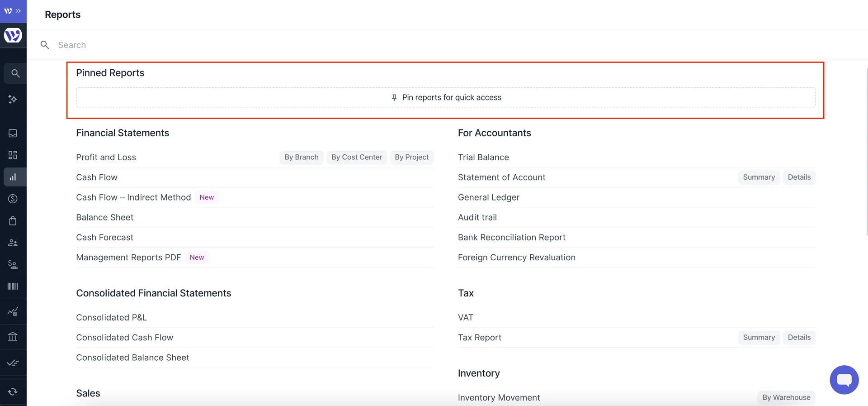868x406 pixels.
Task: Open the sidebar search magnifier icon
Action: coord(15,73)
